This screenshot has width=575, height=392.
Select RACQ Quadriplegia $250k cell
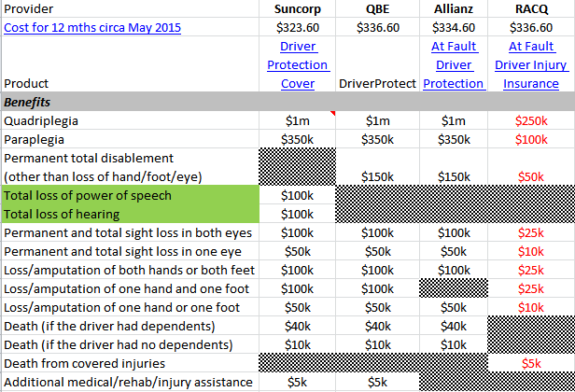(531, 121)
